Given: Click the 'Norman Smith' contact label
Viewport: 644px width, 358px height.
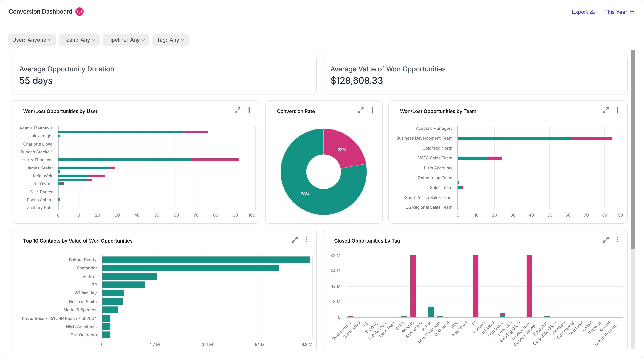Looking at the screenshot, I should 83,301.
